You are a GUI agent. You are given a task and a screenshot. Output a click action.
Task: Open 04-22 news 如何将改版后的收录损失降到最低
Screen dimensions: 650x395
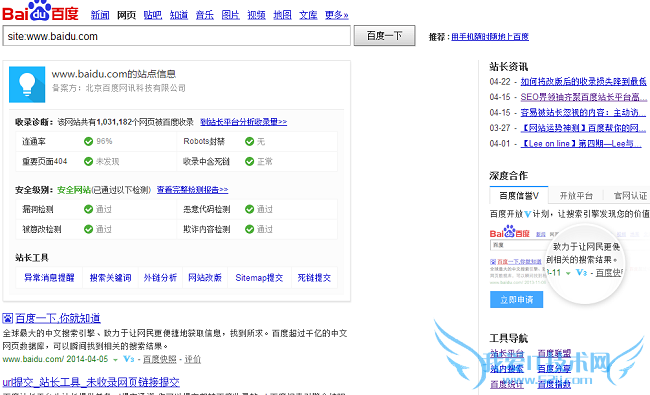(583, 82)
